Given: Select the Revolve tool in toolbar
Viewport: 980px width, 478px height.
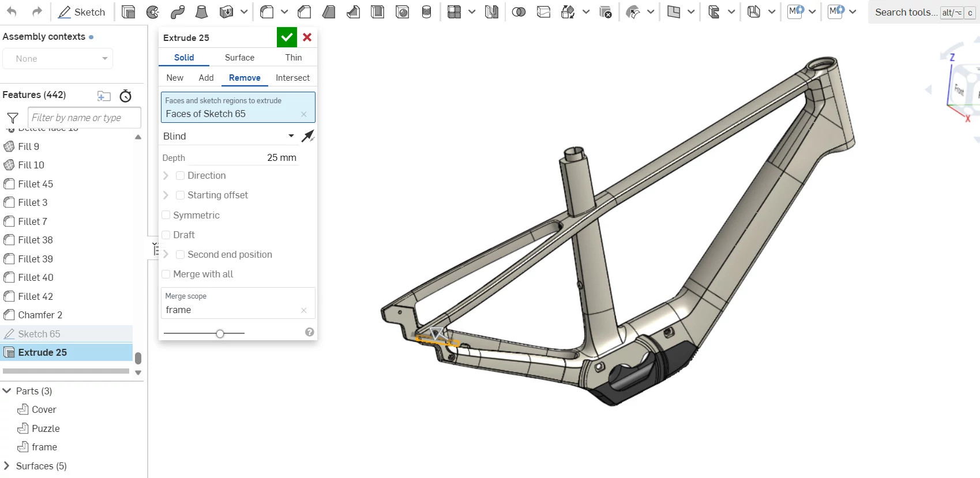Looking at the screenshot, I should (153, 12).
